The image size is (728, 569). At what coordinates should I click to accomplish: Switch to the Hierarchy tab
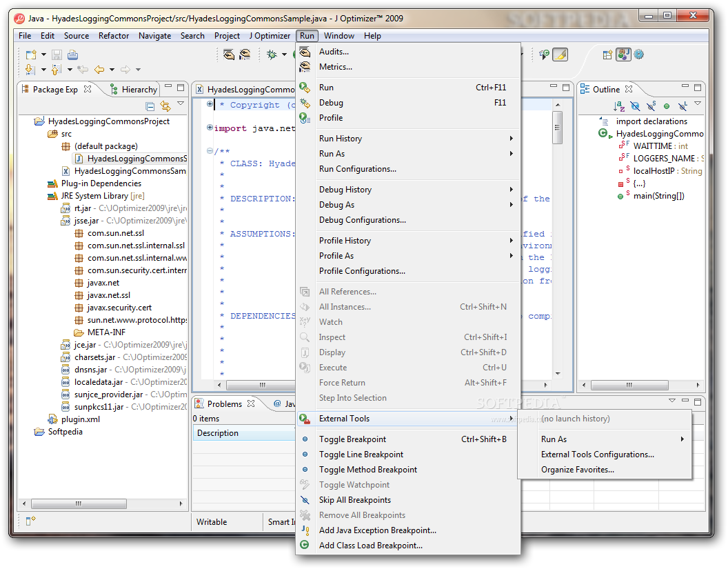coord(134,89)
